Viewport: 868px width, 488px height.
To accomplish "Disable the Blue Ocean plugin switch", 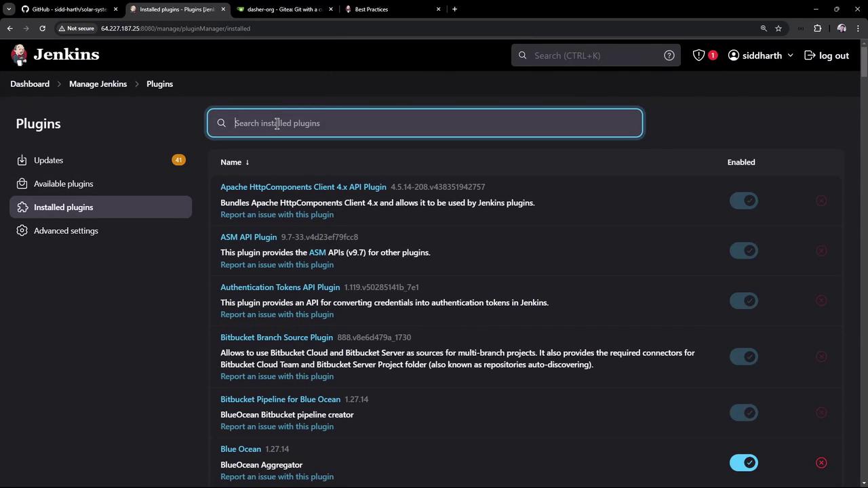I will click(744, 463).
